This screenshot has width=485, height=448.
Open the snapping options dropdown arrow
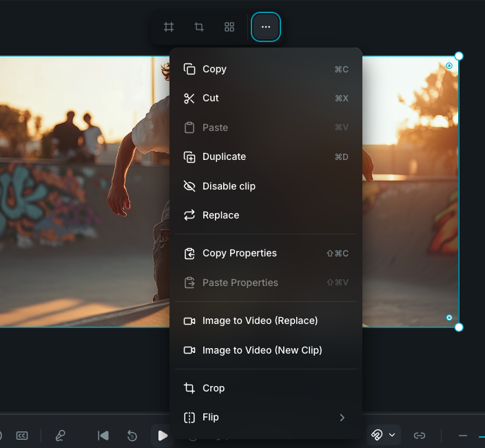click(392, 435)
